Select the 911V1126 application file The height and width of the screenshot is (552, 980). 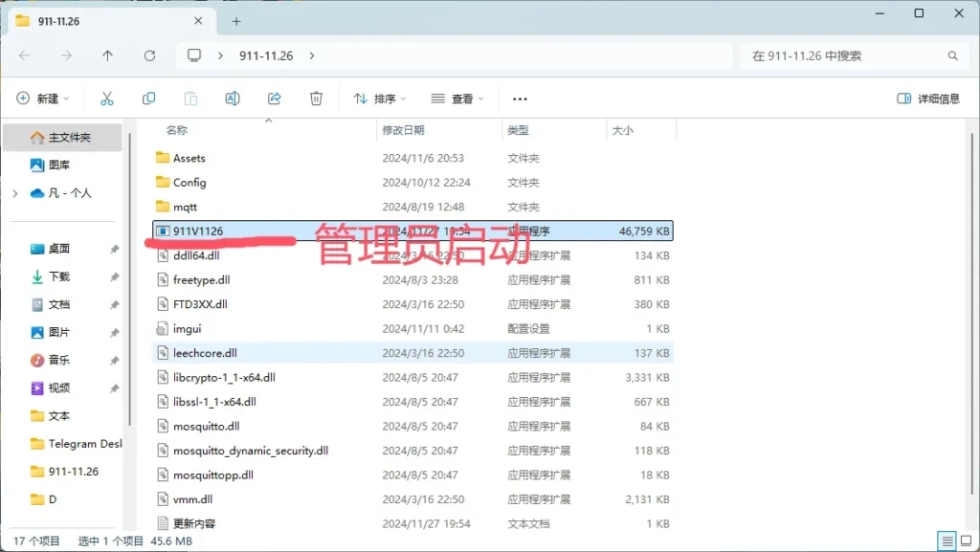pyautogui.click(x=412, y=232)
